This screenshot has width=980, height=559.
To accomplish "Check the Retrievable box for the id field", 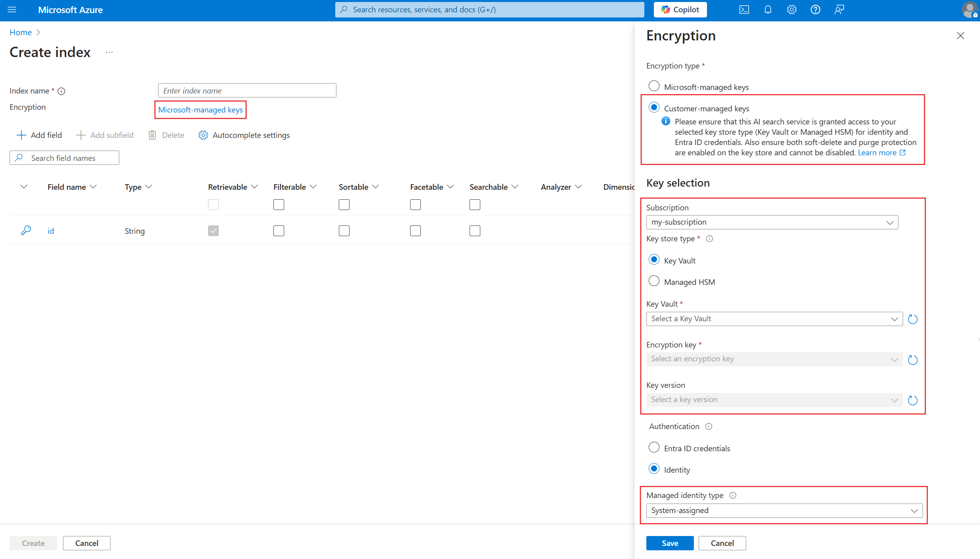I will pyautogui.click(x=213, y=231).
